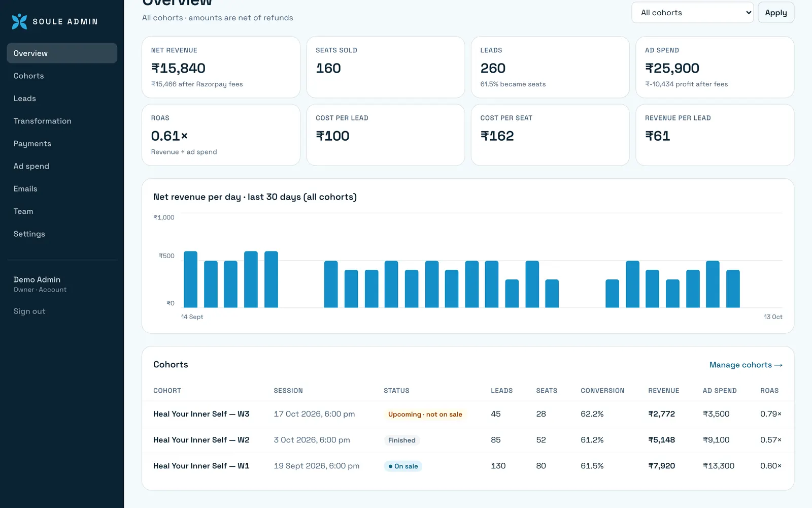Screen dimensions: 812x508
Task: Click the 'Upcoming · not on sale' status badge
Action: [425, 415]
